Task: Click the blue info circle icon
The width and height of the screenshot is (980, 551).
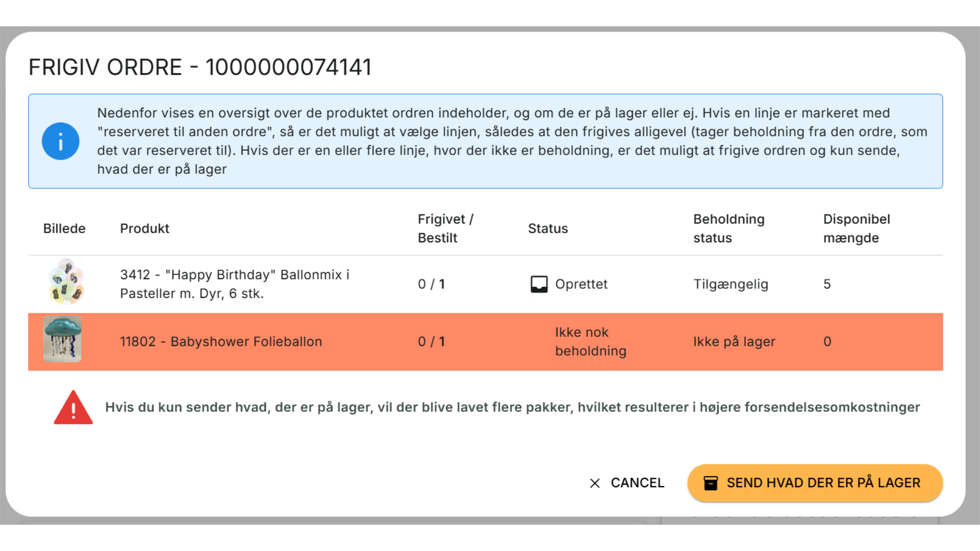Action: click(x=60, y=141)
